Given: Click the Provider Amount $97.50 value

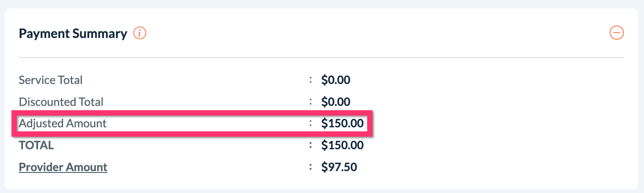Looking at the screenshot, I should click(339, 167).
